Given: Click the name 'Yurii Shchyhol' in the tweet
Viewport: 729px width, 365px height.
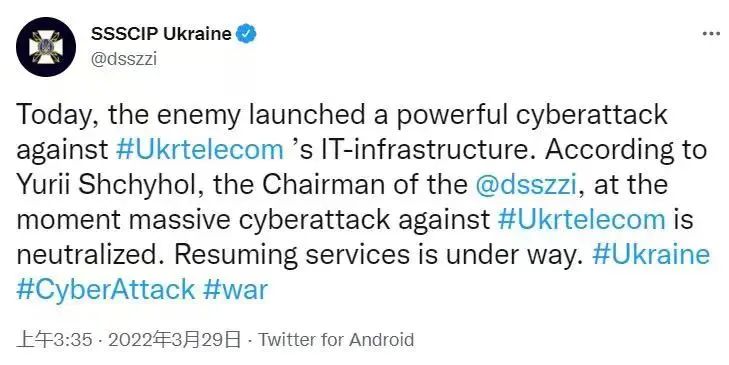Looking at the screenshot, I should click(111, 185).
